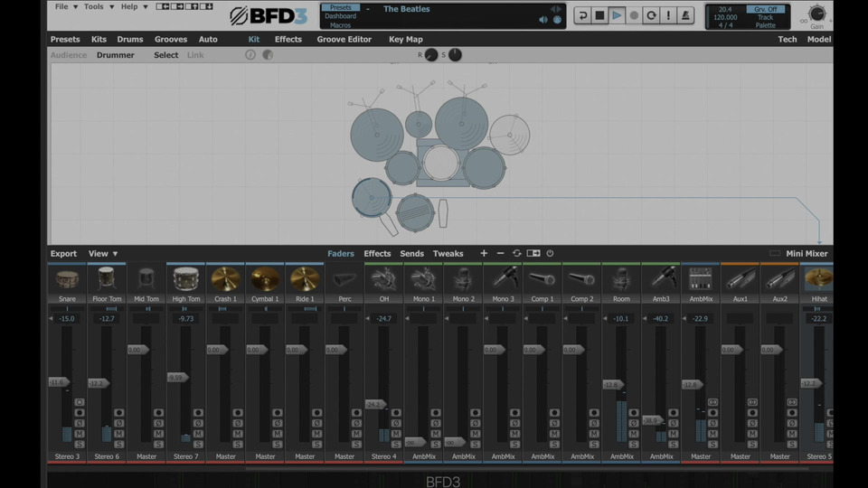Click the mixer refresh arrows icon
The image size is (868, 488).
click(x=516, y=253)
